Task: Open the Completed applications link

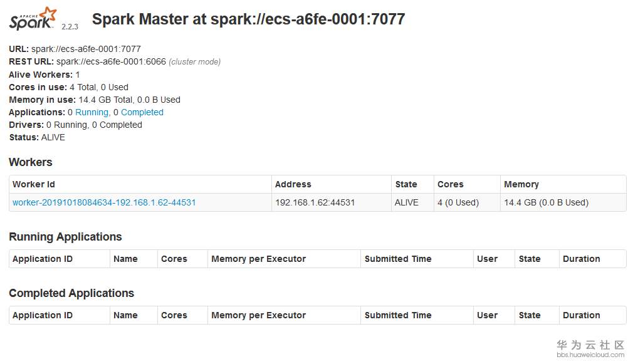Action: point(142,112)
